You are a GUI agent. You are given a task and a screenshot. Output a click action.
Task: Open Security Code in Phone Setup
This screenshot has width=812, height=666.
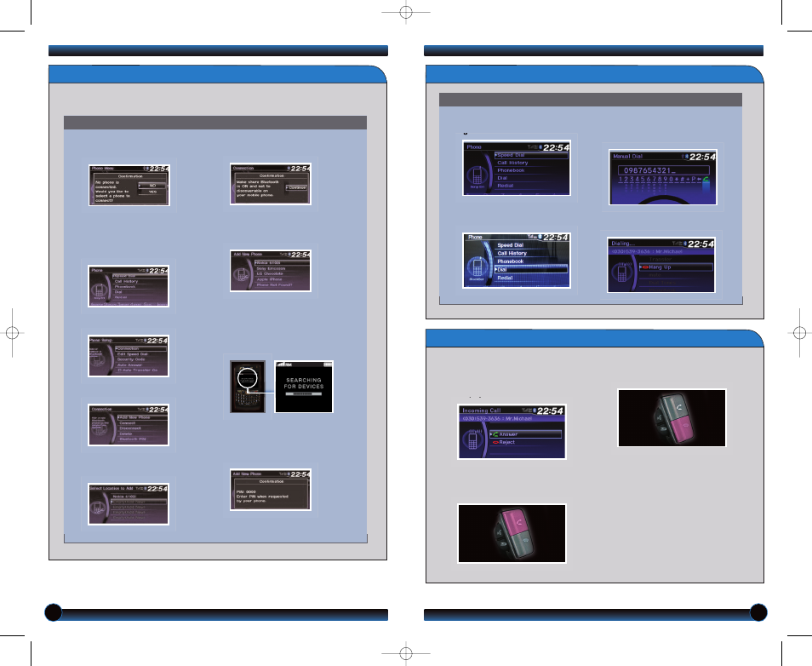click(x=131, y=359)
